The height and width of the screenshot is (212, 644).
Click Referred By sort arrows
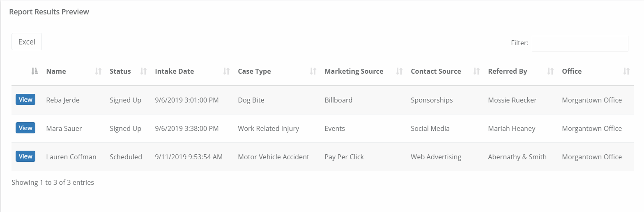pos(550,71)
